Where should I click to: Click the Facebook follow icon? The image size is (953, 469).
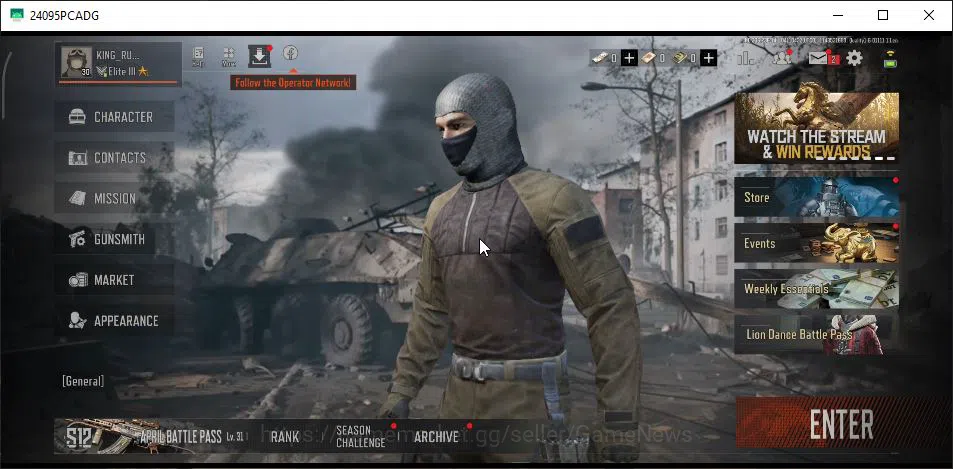tap(291, 53)
